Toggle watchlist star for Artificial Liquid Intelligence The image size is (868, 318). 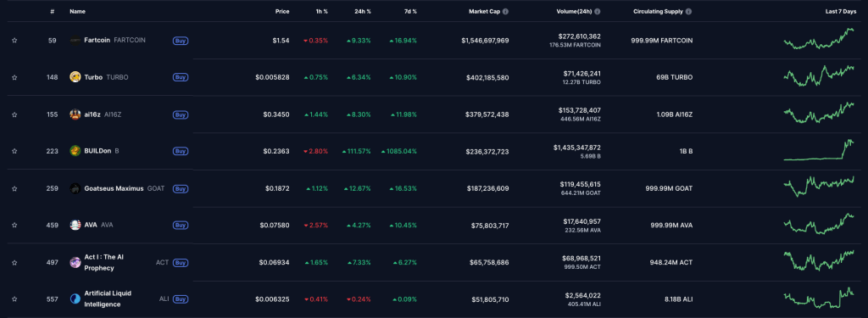(x=14, y=299)
